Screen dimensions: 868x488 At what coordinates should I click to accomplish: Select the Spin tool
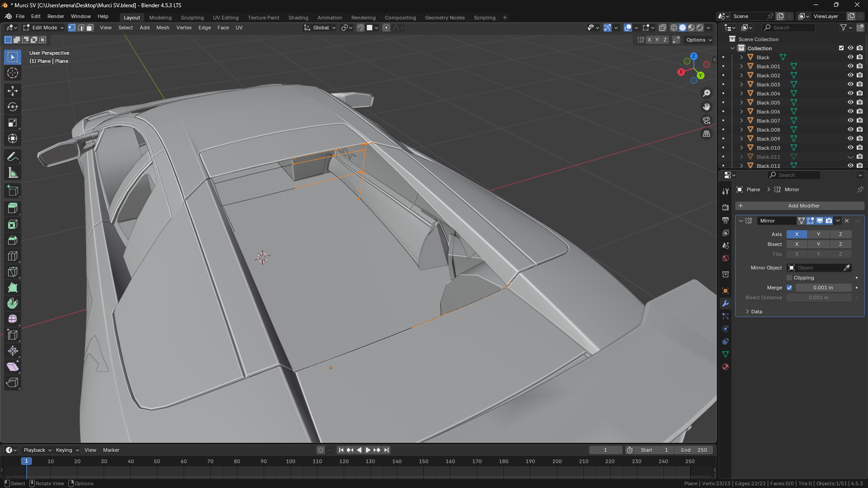[x=13, y=303]
